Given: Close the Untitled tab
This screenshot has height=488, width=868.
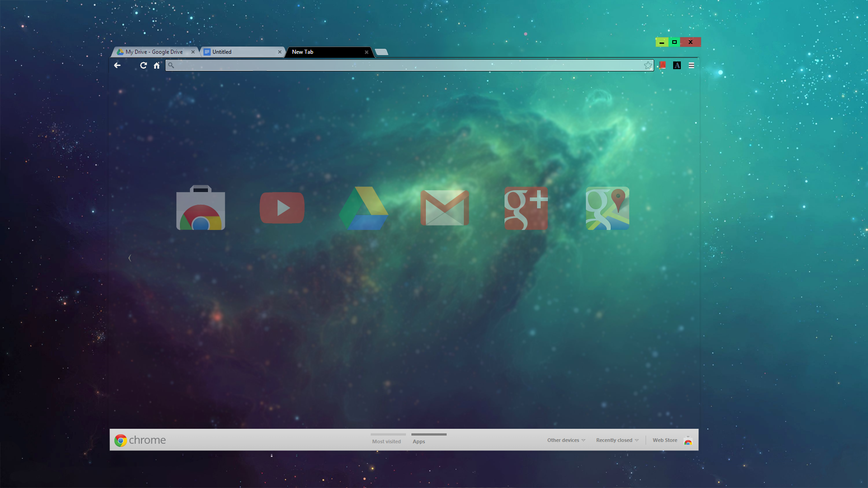Looking at the screenshot, I should 280,52.
